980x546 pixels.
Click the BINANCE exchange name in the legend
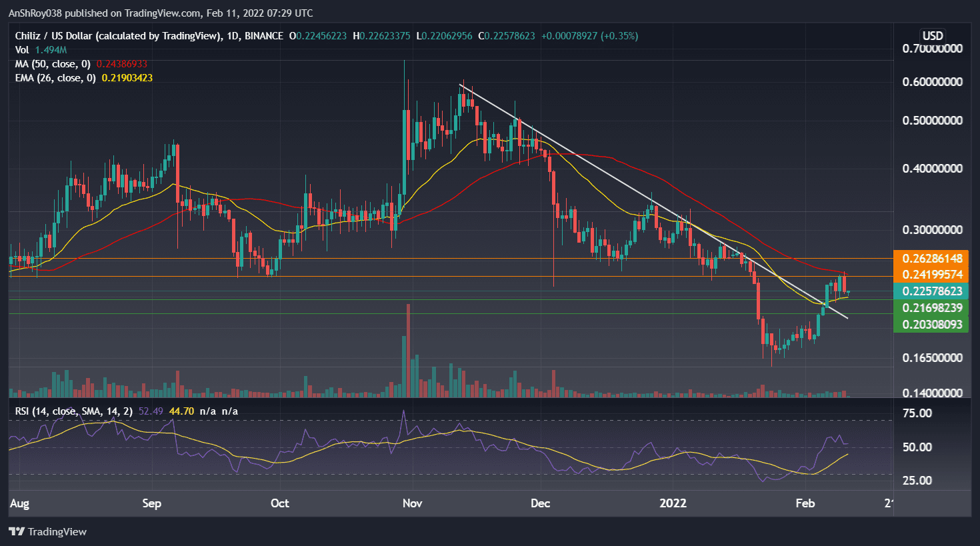point(265,36)
